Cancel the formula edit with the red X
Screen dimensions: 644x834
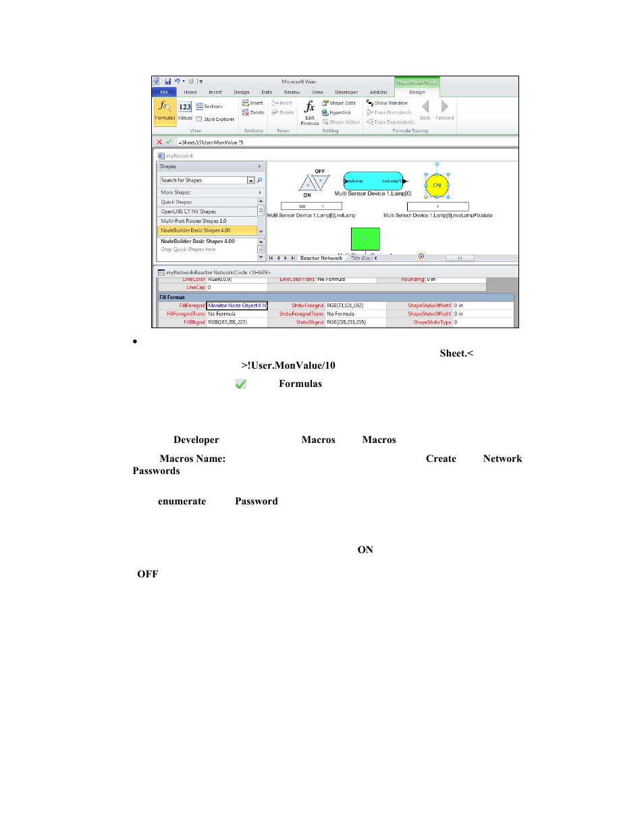pyautogui.click(x=159, y=142)
